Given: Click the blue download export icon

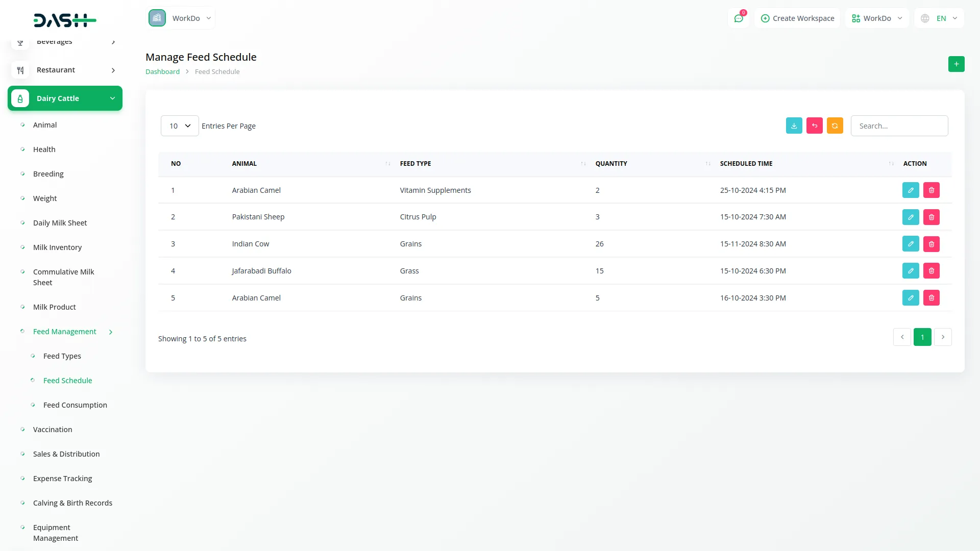Looking at the screenshot, I should [794, 126].
